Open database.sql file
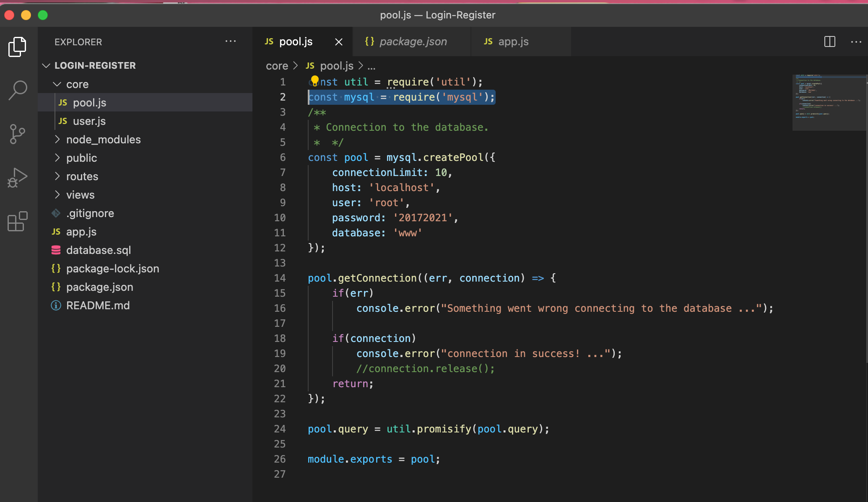868x502 pixels. click(x=98, y=250)
